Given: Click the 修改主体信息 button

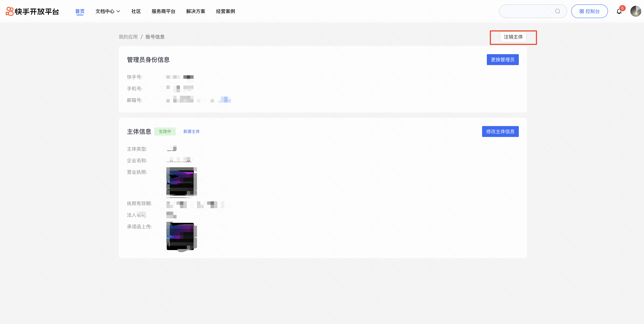Looking at the screenshot, I should tap(500, 132).
